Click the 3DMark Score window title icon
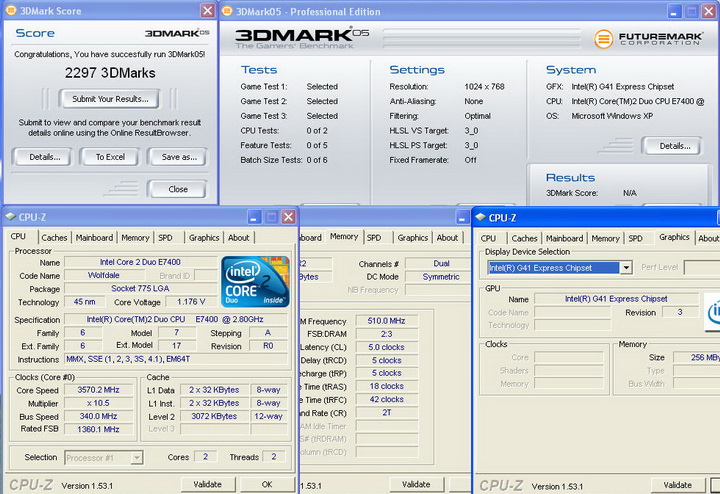720x494 pixels. [x=11, y=10]
